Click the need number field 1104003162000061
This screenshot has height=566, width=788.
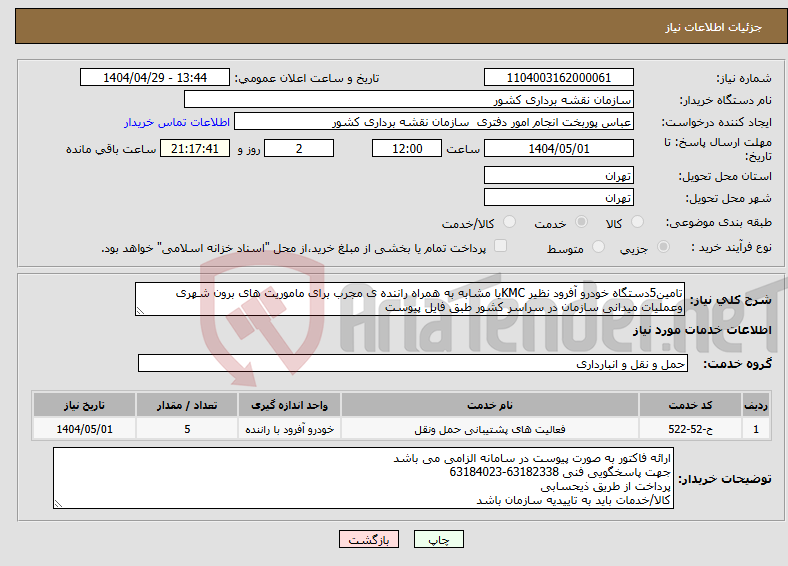pos(558,77)
